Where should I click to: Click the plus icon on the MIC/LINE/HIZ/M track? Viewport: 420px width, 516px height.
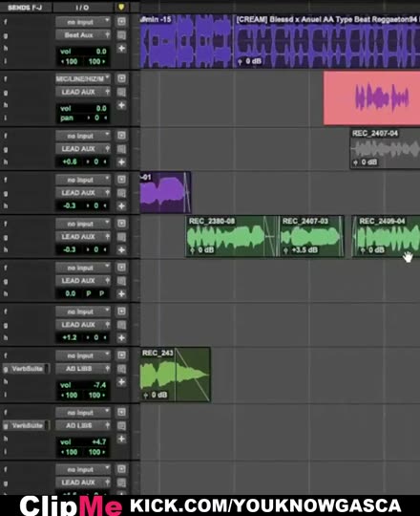click(121, 105)
